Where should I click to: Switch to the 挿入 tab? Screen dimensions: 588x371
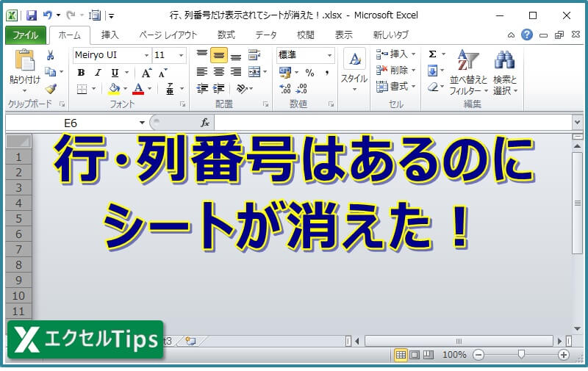coord(110,35)
